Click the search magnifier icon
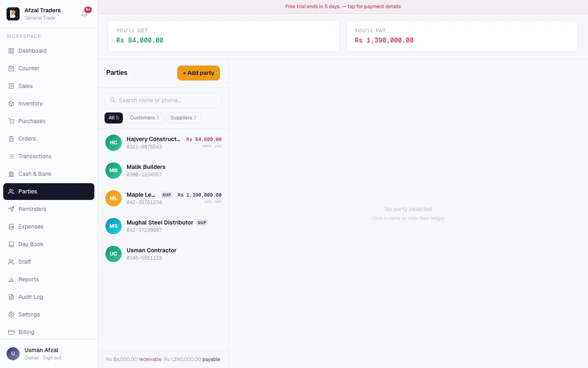Screen dimensions: 588x368 tap(113, 100)
